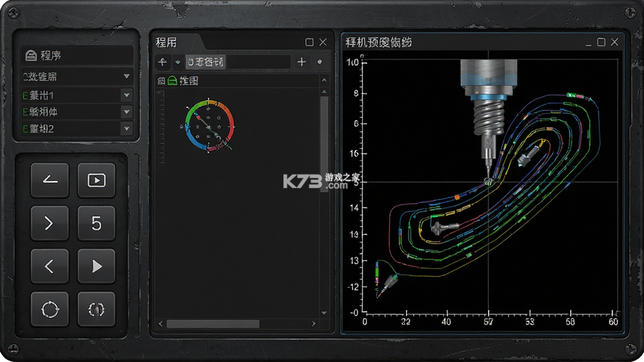Click the up-arrow icon in middle panel toolbar
This screenshot has width=644, height=362.
point(163,62)
